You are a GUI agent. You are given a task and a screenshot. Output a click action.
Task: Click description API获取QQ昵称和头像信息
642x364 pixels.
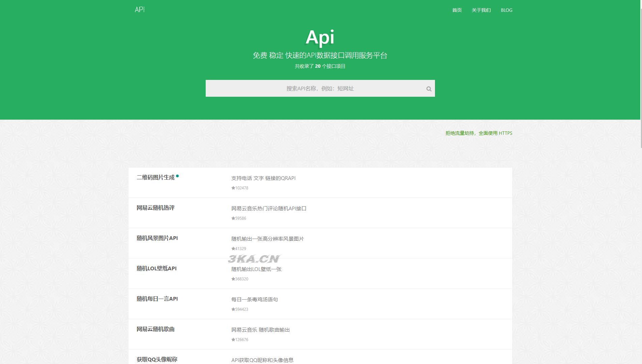click(x=262, y=360)
